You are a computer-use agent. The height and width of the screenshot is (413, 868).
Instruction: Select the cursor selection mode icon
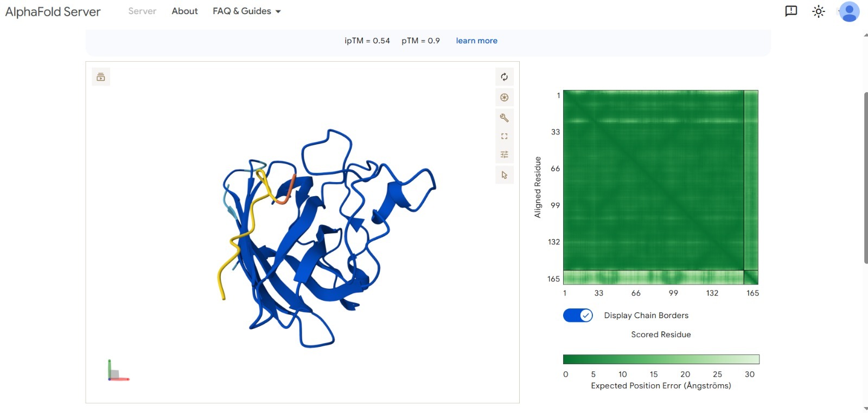click(504, 175)
